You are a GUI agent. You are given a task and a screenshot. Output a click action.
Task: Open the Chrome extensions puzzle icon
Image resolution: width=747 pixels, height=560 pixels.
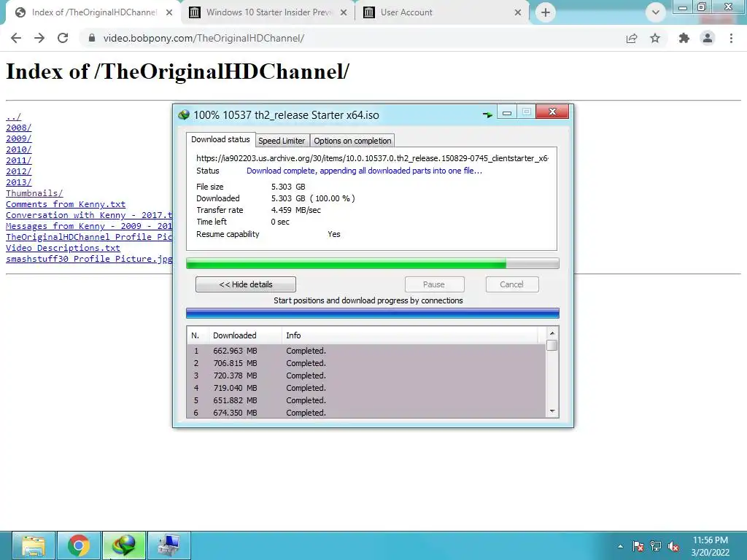684,38
